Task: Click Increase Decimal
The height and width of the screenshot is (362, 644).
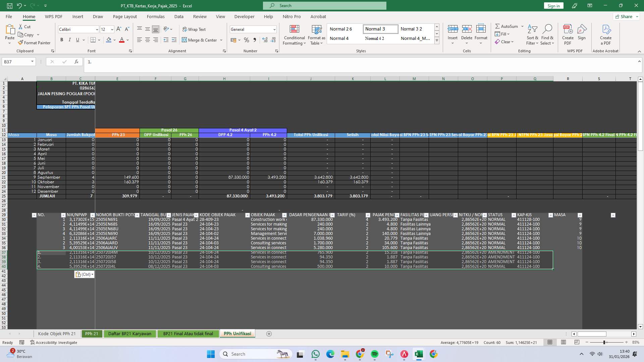Action: (265, 40)
